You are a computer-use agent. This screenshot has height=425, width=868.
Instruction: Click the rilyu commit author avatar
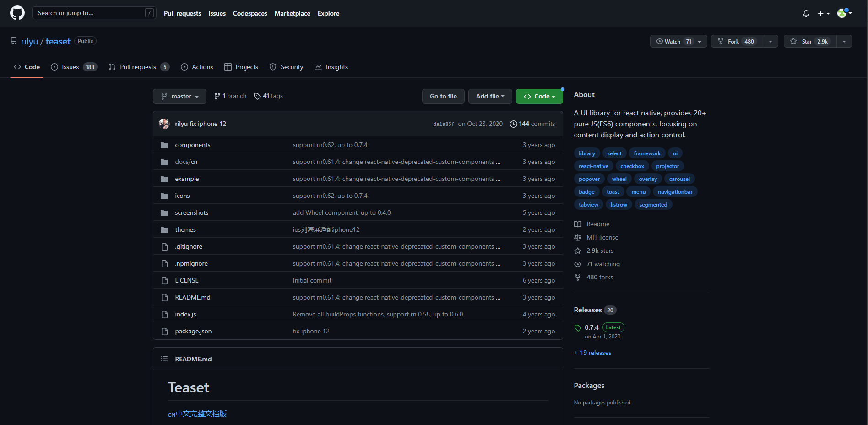(x=164, y=124)
